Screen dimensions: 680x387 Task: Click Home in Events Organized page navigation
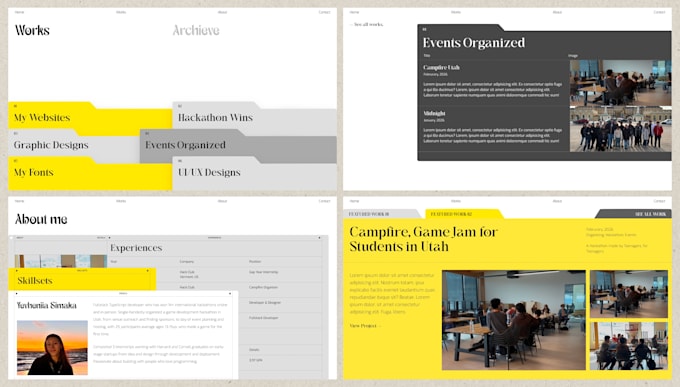pyautogui.click(x=354, y=12)
